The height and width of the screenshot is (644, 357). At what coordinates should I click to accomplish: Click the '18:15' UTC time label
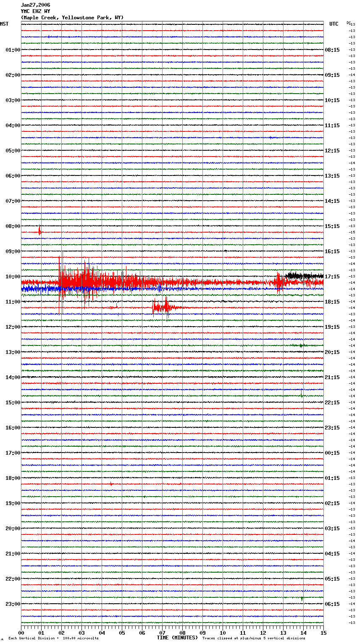pos(332,302)
